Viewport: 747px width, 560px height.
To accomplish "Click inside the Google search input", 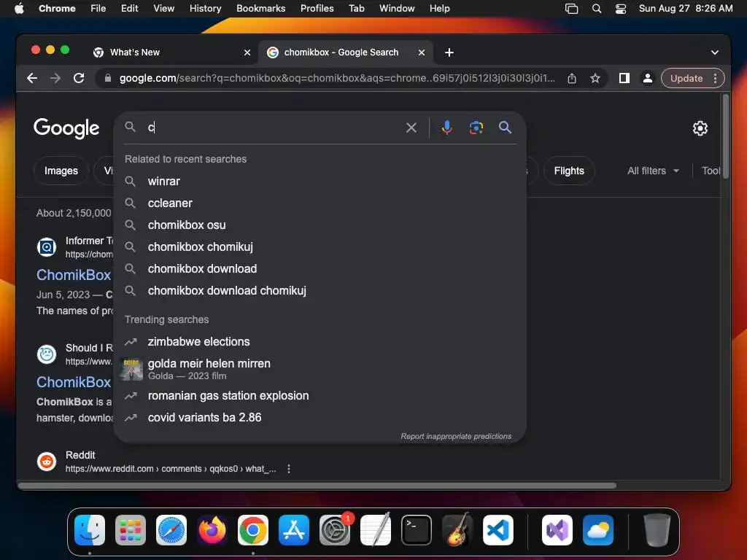I will click(274, 128).
